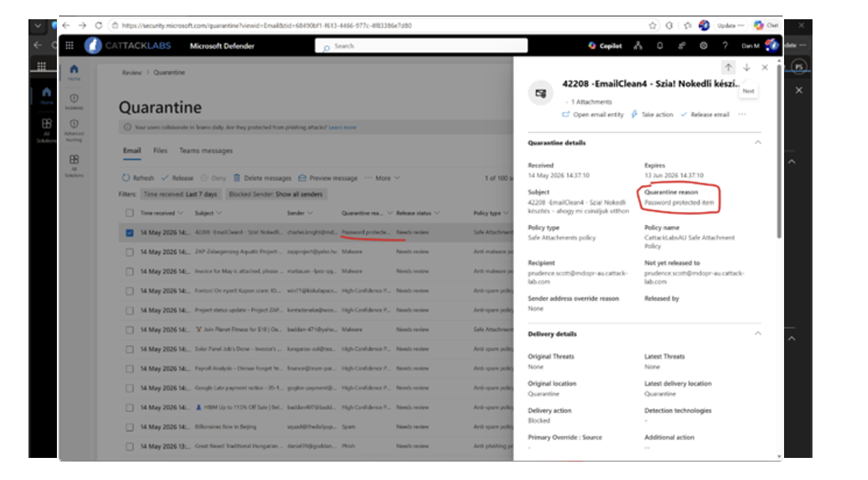Check the Solar Panel Job's Done row checkbox

[129, 349]
